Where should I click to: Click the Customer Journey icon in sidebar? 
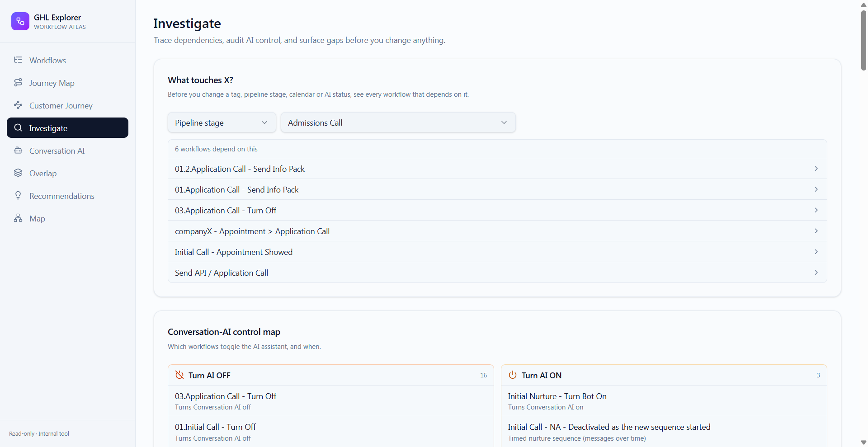point(18,105)
